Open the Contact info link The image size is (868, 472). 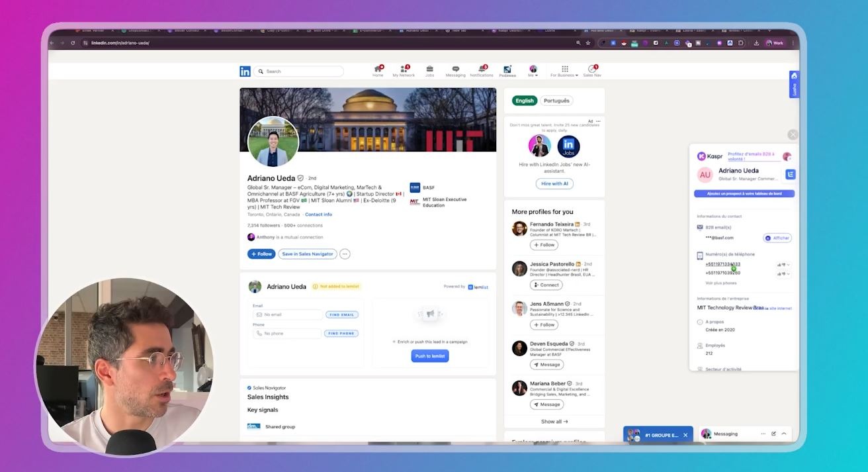318,214
